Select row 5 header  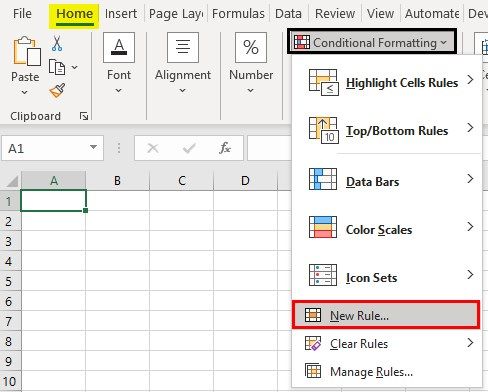[10, 281]
